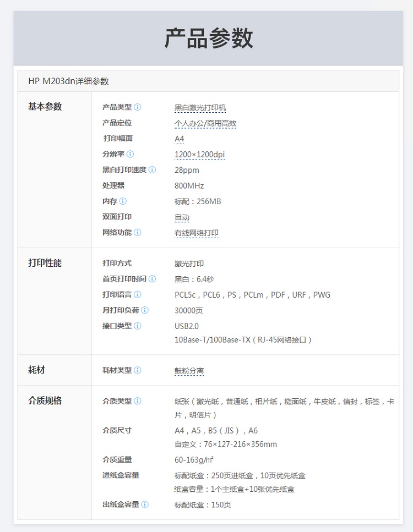Click the PCL5c print language list
413x532 pixels.
point(252,295)
